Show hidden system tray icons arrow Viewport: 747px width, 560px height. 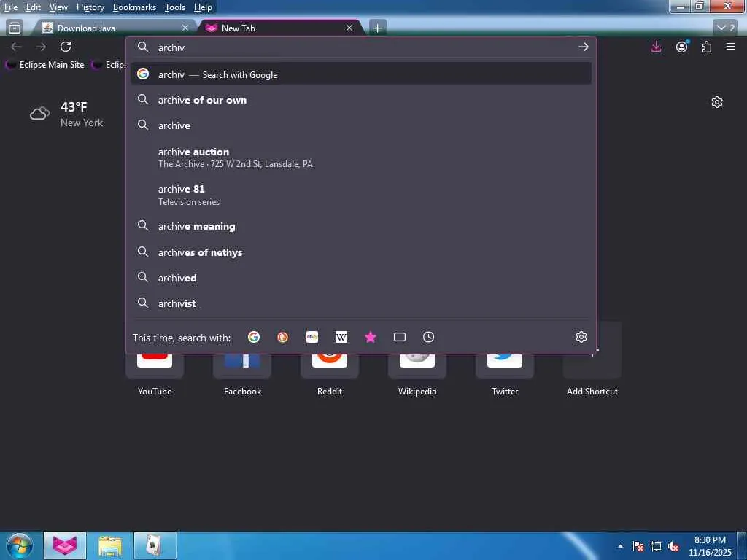coord(620,546)
